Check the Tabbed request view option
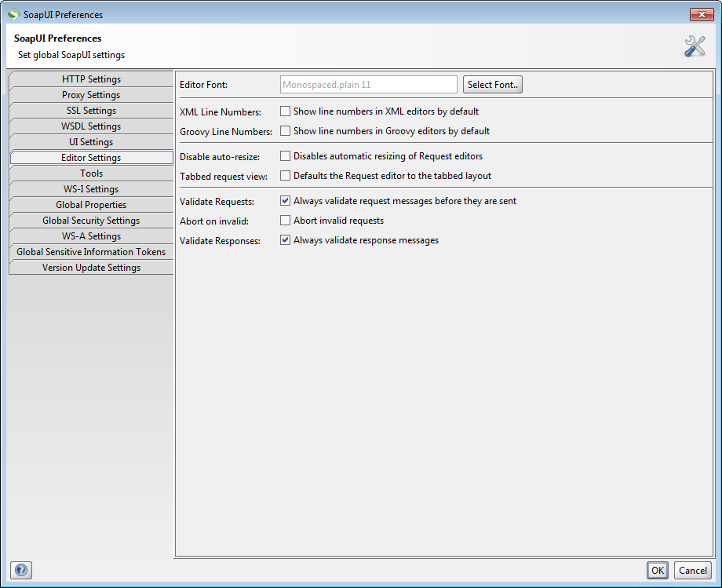Screen dimensions: 722x588 coord(286,176)
